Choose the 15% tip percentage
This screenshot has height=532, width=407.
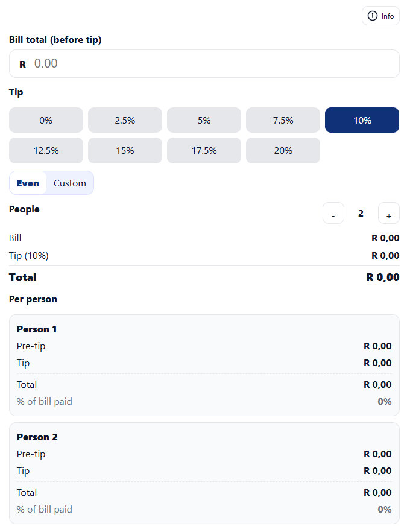tap(125, 150)
